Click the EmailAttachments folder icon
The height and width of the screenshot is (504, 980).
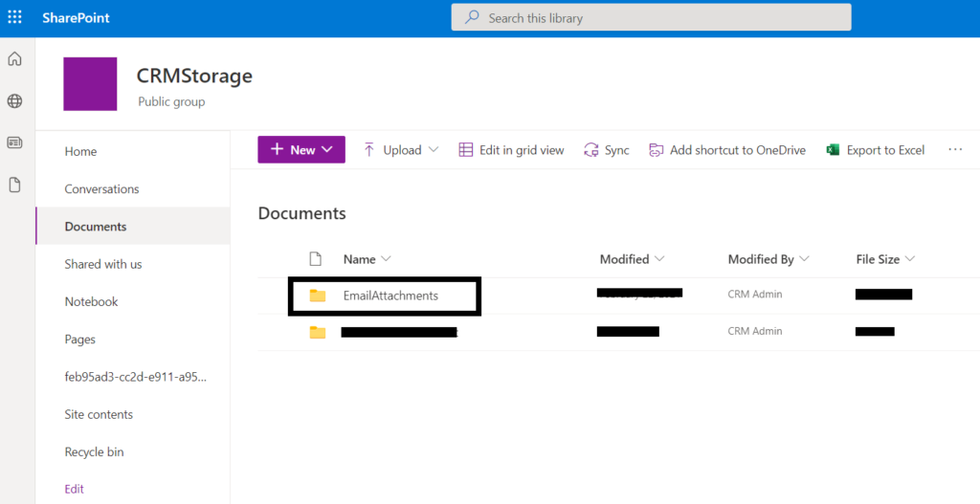[318, 296]
